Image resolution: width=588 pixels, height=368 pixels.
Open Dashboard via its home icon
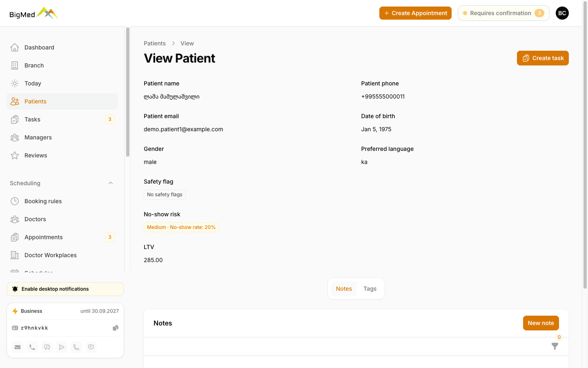(15, 47)
